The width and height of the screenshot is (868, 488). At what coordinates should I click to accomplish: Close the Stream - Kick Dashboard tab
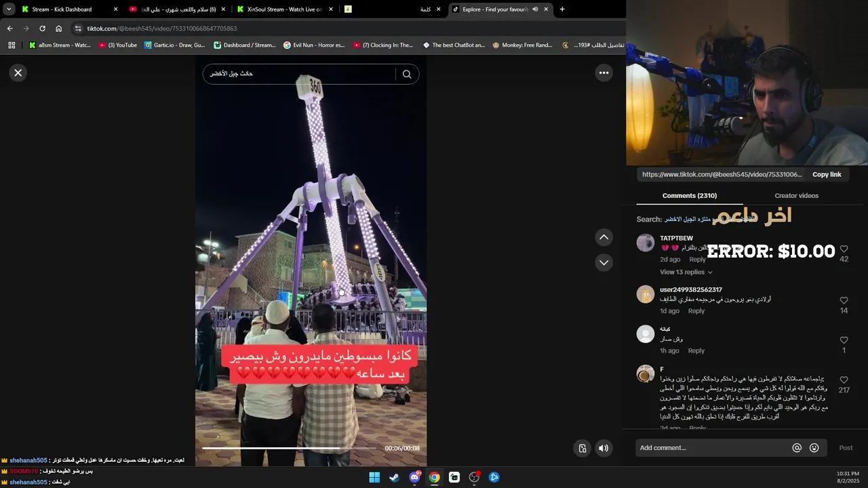coord(115,9)
